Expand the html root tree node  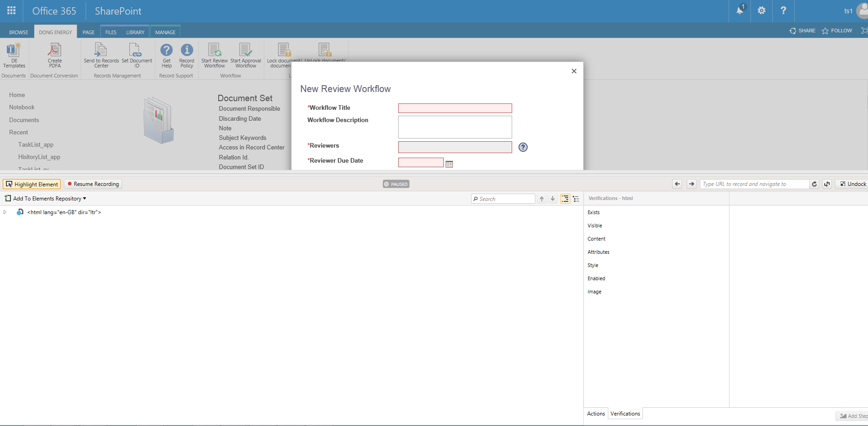click(5, 212)
